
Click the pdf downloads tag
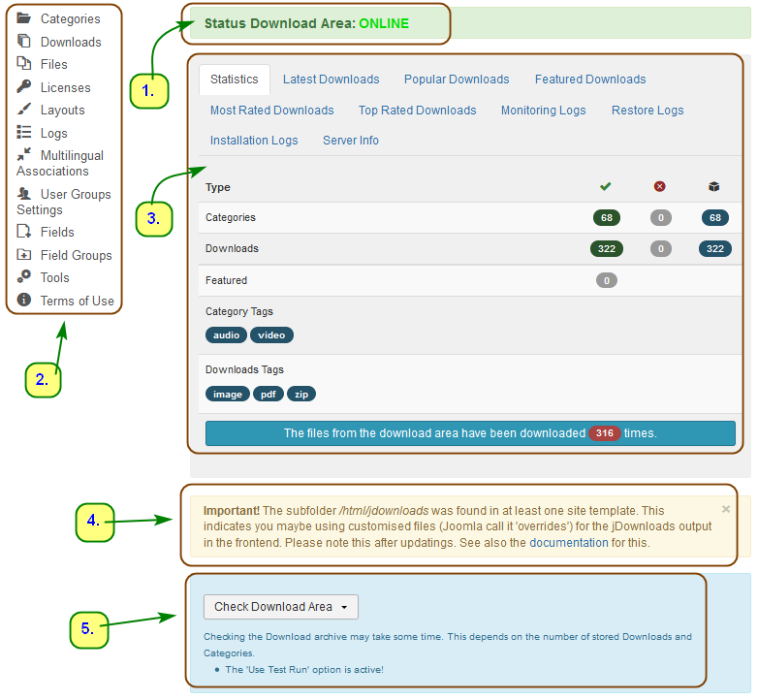(x=268, y=394)
